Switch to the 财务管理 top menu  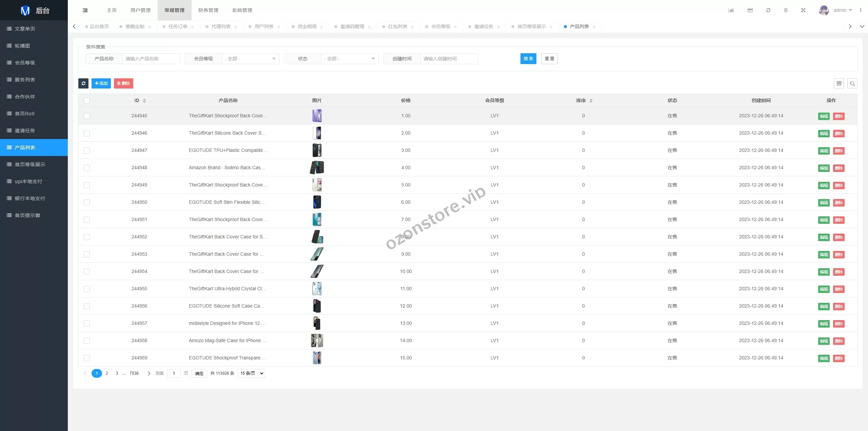pos(208,10)
